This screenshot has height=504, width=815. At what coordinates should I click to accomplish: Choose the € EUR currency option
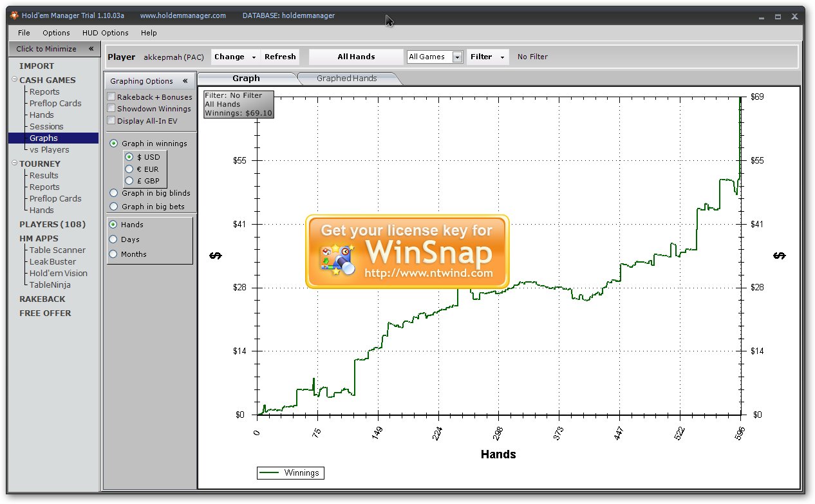click(129, 169)
